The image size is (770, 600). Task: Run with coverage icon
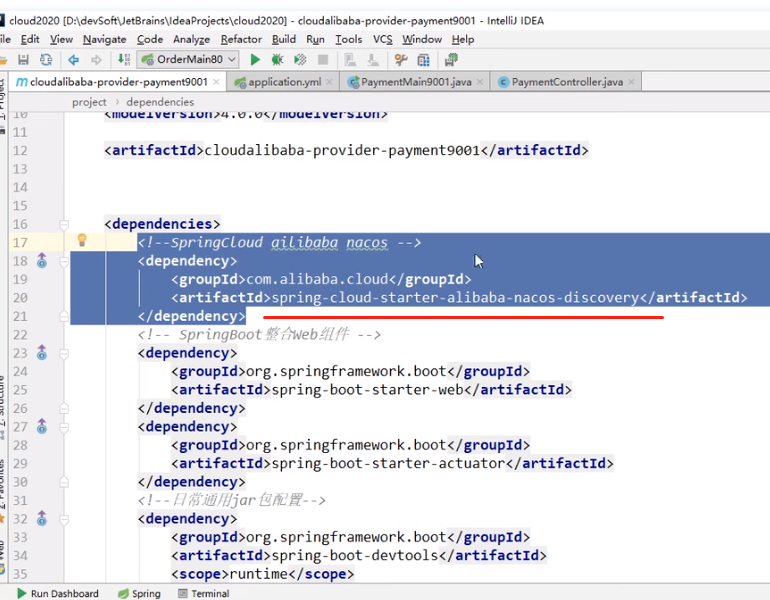[x=300, y=60]
